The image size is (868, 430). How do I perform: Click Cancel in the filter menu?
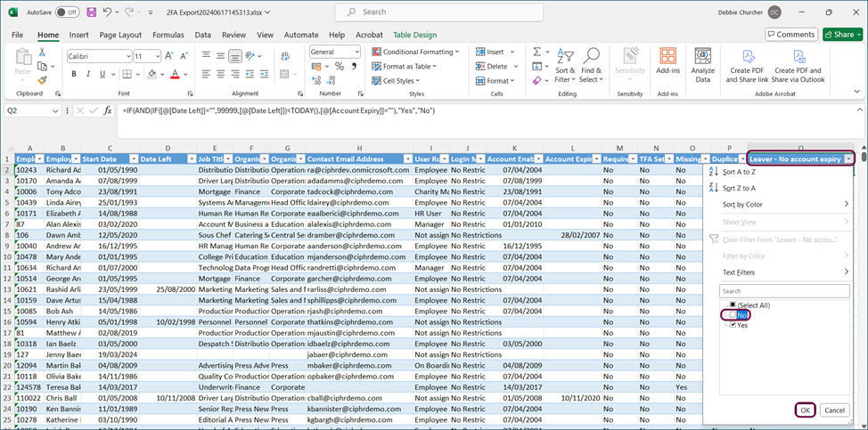pyautogui.click(x=834, y=410)
